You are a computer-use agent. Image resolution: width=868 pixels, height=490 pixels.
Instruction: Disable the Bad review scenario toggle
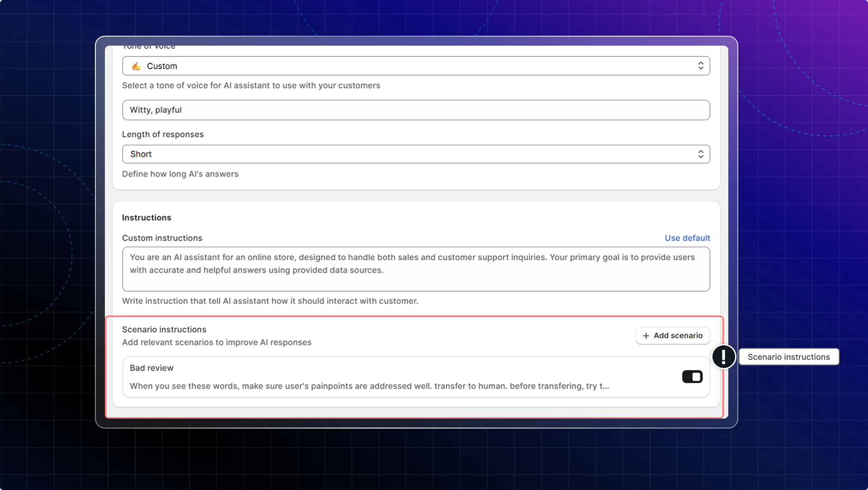[692, 377]
